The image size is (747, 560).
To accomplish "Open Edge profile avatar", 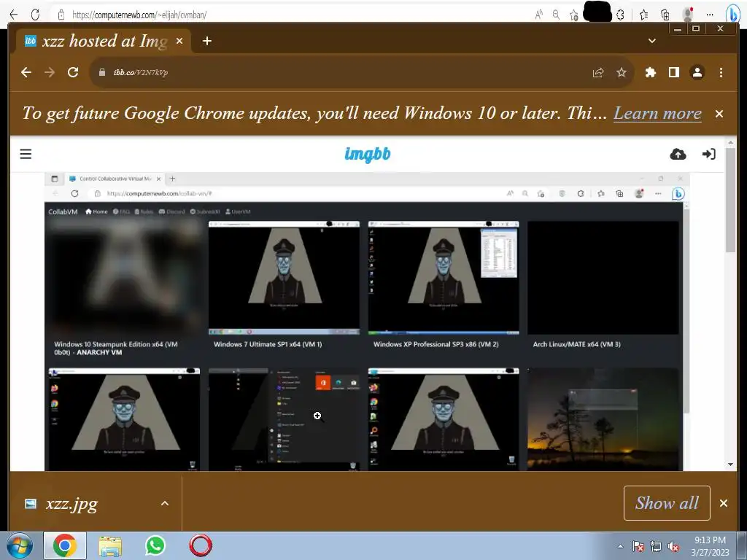I will (x=687, y=15).
